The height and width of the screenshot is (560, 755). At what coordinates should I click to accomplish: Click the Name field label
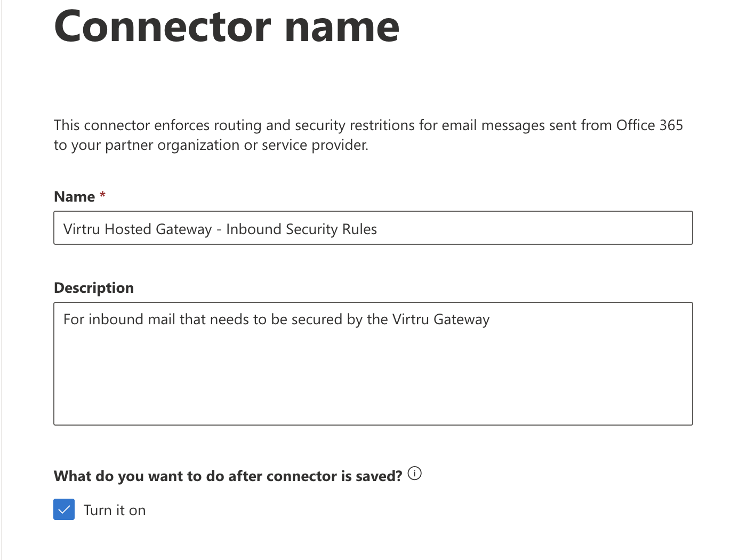point(75,197)
